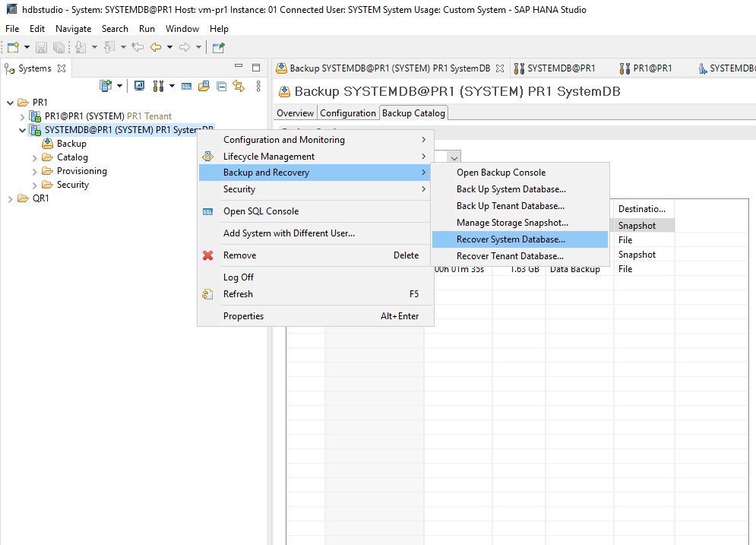Collapse the PR1 folder in Systems tree
Image resolution: width=756 pixels, height=545 pixels.
coord(10,103)
